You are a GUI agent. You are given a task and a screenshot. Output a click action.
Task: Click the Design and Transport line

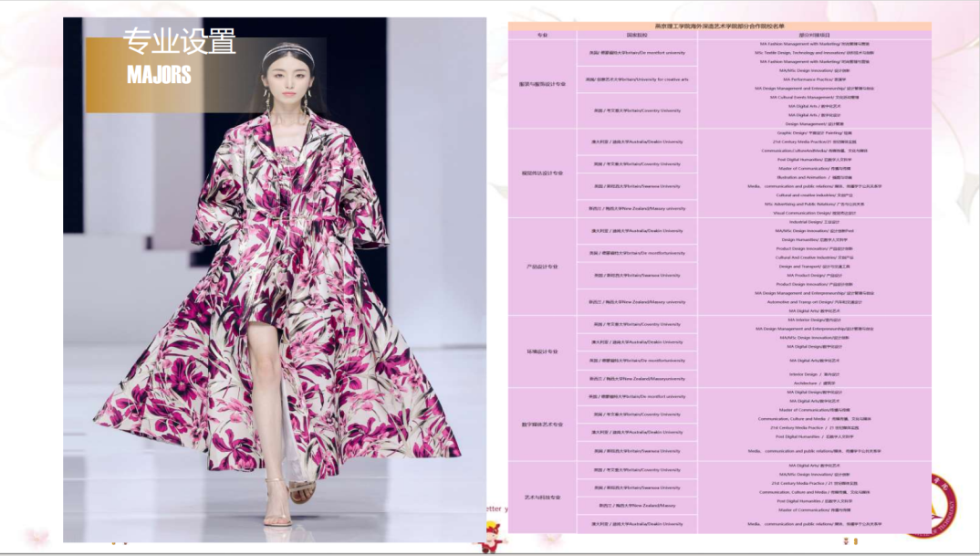click(814, 267)
